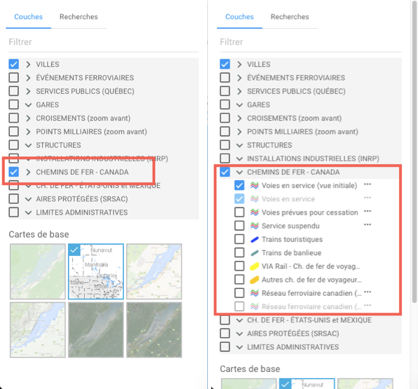Image resolution: width=418 pixels, height=389 pixels.
Task: Open the options menu for the greyed Voies en service layer
Action: coord(367,198)
